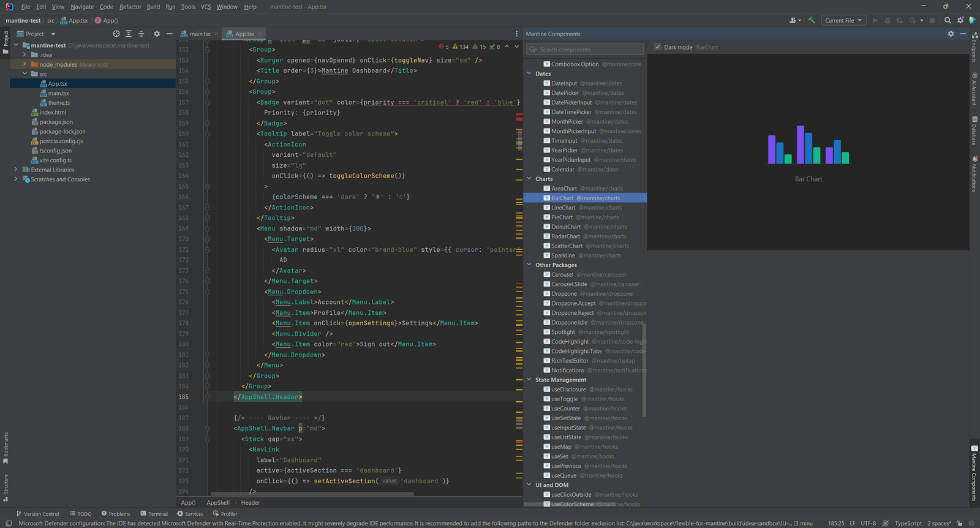
Task: Open Project panel gear options
Action: coord(157,34)
